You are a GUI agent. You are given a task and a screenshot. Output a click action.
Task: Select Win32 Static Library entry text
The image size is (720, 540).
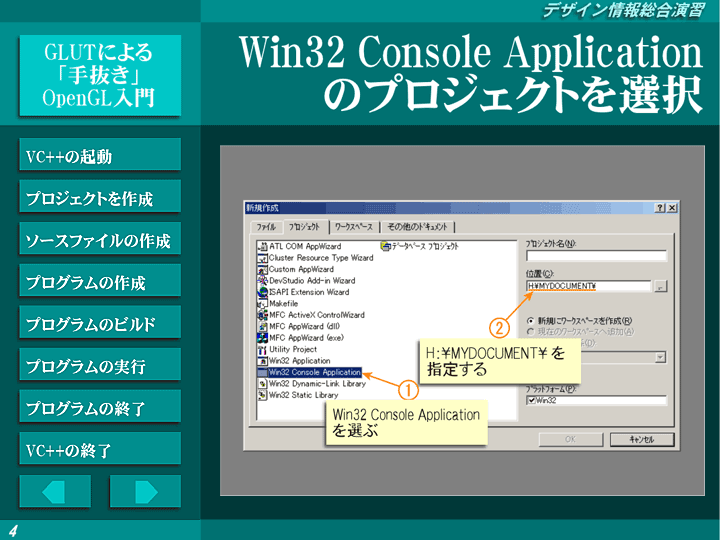[x=304, y=395]
